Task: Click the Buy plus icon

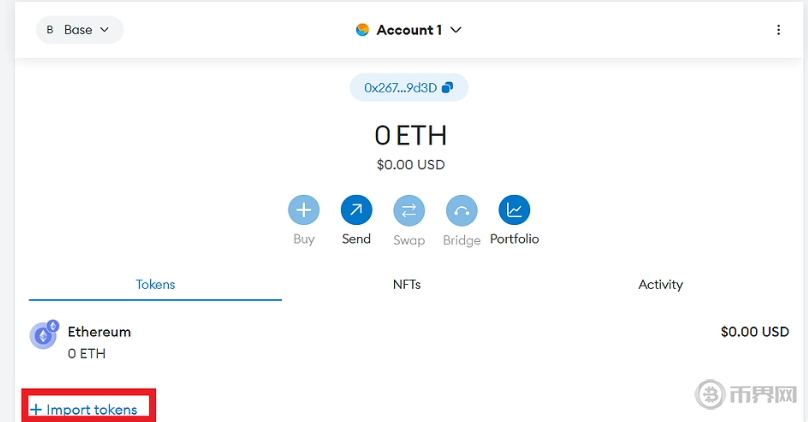Action: coord(304,210)
